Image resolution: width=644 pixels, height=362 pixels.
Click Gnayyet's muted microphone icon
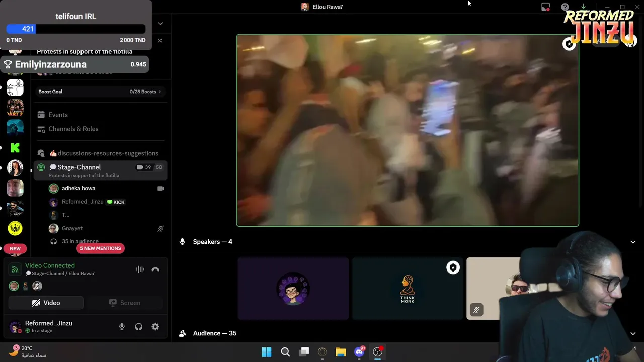click(x=160, y=228)
